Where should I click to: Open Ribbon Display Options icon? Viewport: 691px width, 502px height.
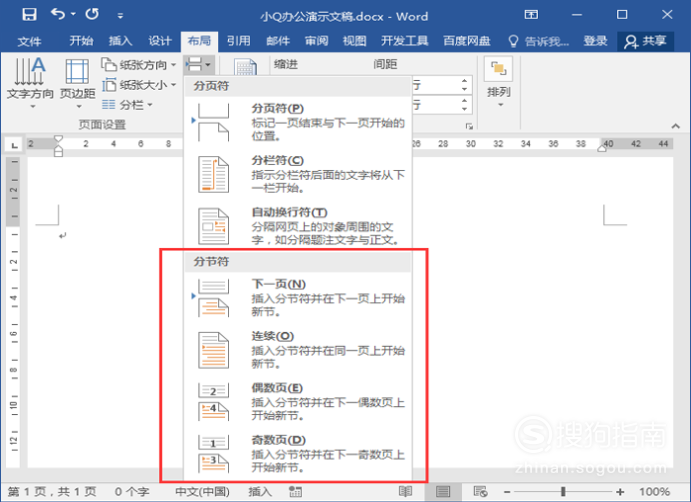coord(531,15)
